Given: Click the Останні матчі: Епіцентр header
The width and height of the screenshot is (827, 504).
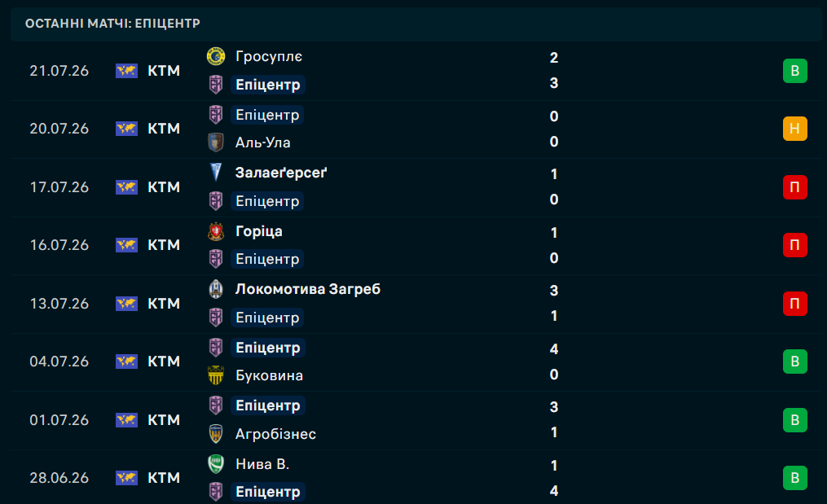Looking at the screenshot, I should (x=112, y=24).
